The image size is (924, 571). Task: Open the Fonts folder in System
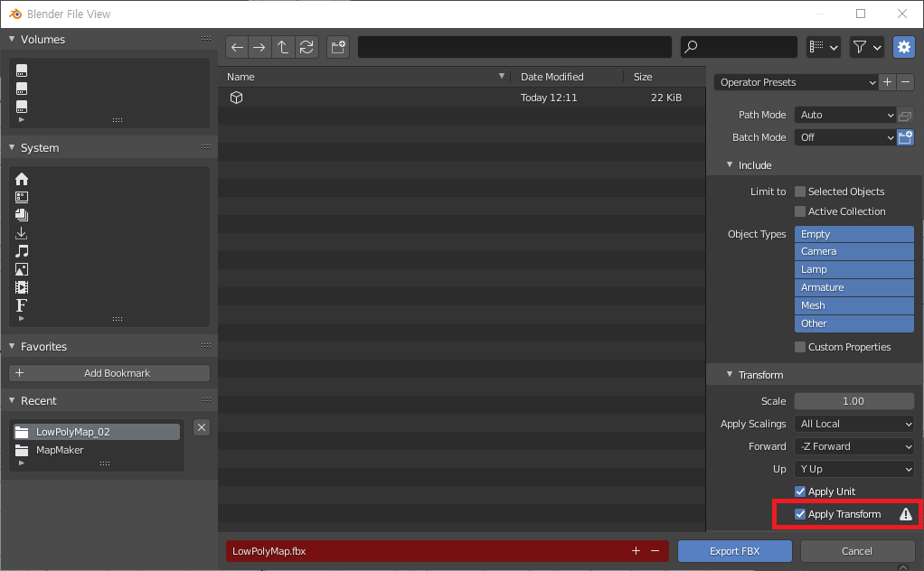point(22,305)
